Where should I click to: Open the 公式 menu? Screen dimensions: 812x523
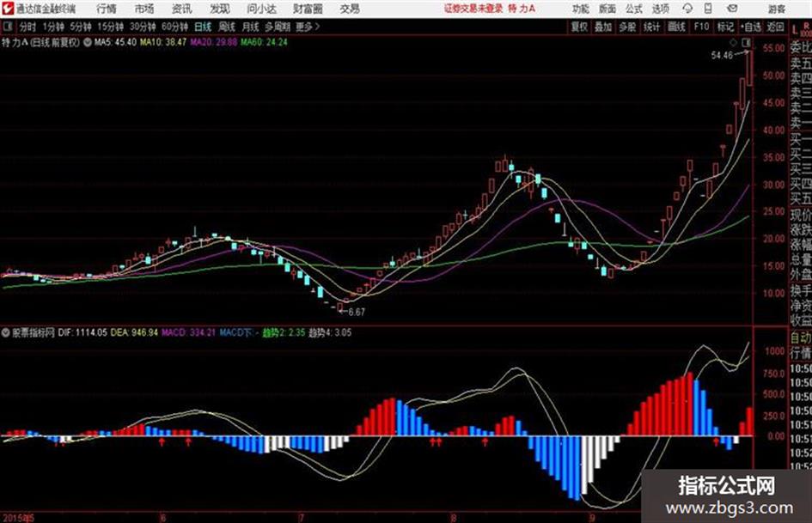coord(633,9)
